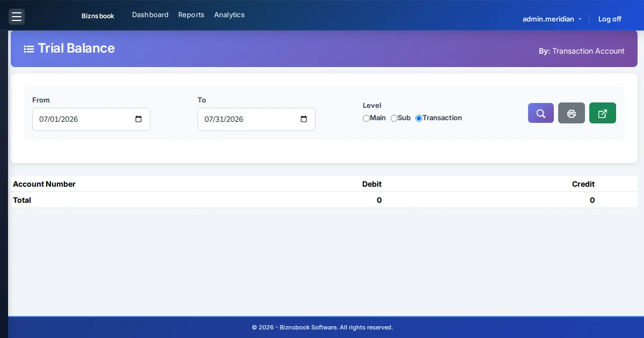Screen dimensions: 644x338
Task: Click the search magnifier button
Action: (541, 113)
